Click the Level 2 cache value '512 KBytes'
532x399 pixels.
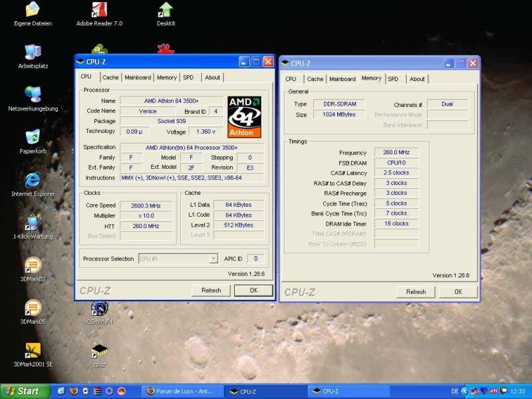click(x=239, y=225)
